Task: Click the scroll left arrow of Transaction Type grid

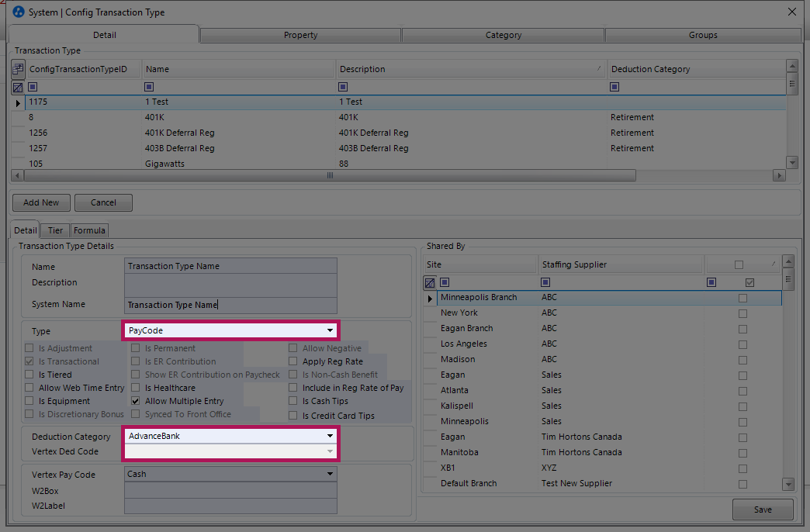Action: point(17,175)
